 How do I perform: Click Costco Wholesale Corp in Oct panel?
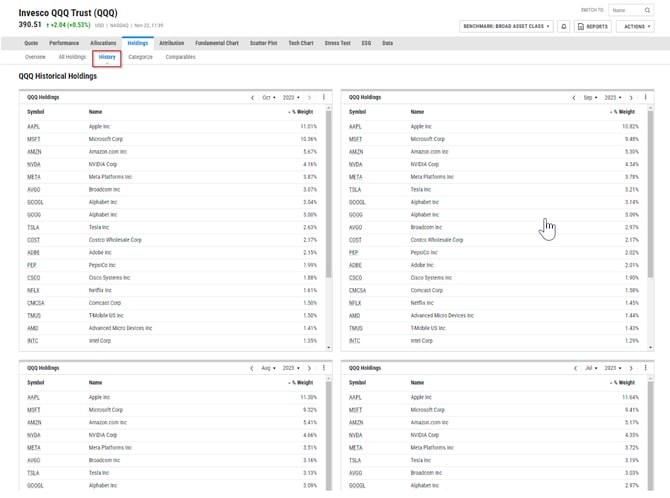click(x=115, y=240)
